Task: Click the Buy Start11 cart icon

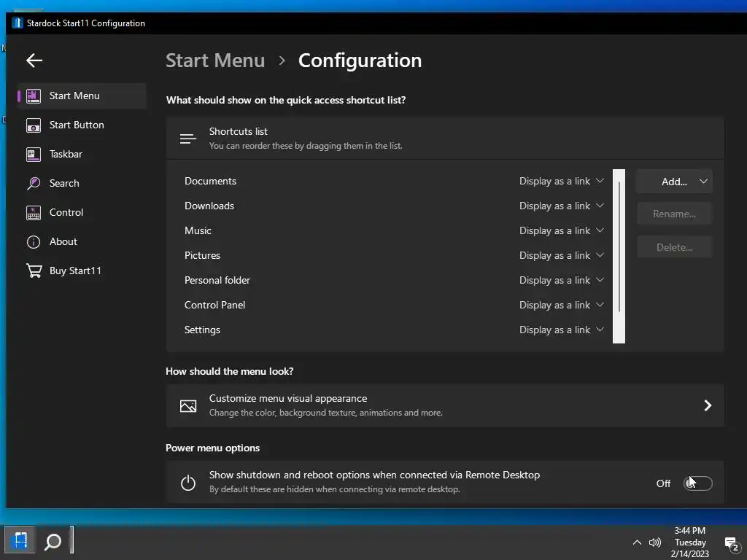Action: pos(34,271)
